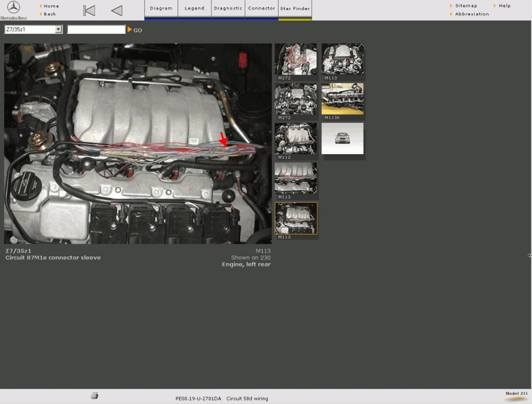The width and height of the screenshot is (532, 404).
Task: Click the search text field beside GO
Action: coord(96,29)
